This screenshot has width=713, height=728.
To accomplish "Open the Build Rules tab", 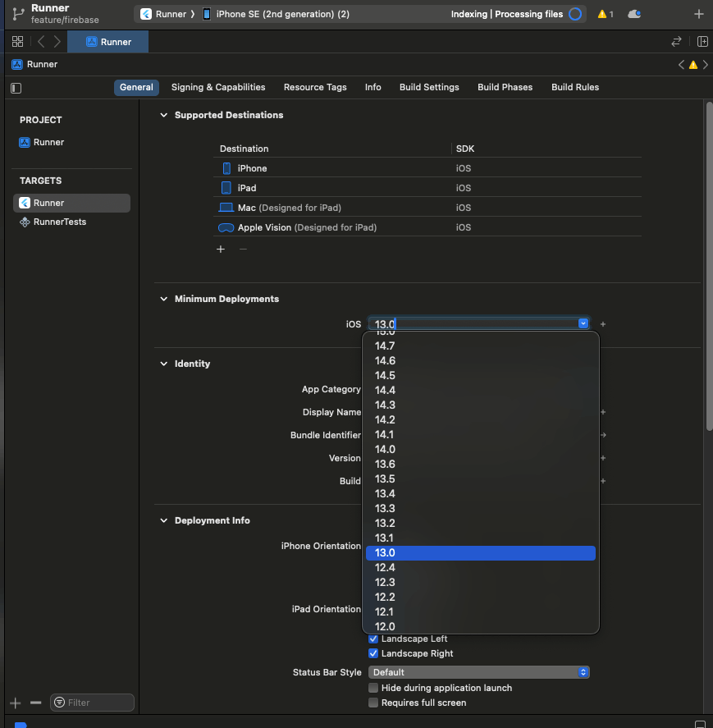I will (575, 87).
